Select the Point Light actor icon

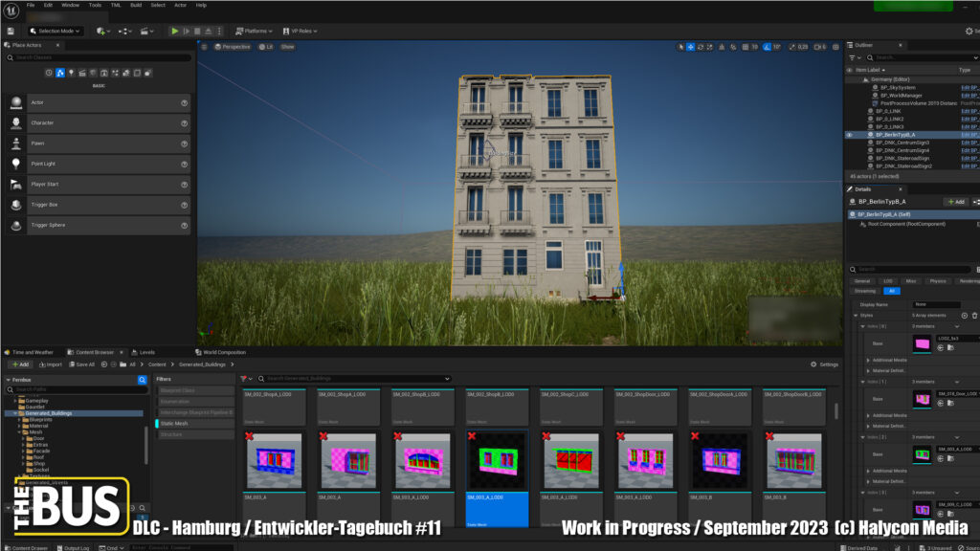16,164
